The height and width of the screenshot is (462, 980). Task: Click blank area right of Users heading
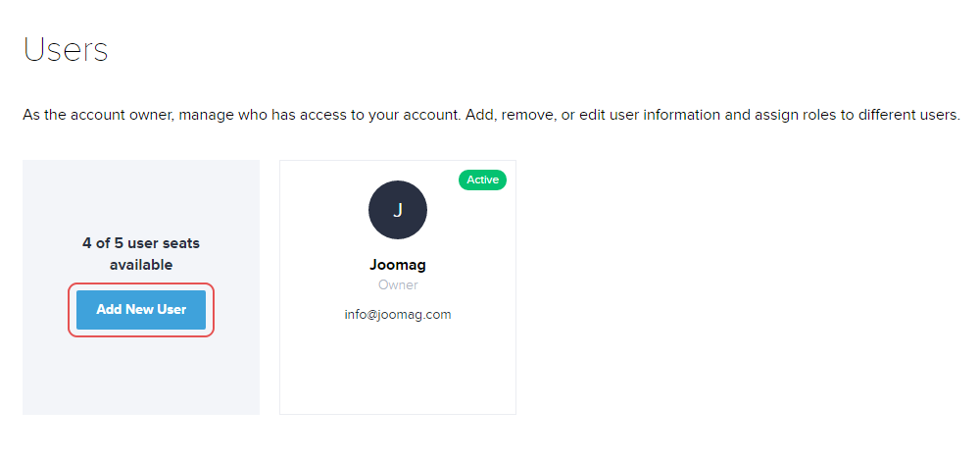[x=490, y=49]
